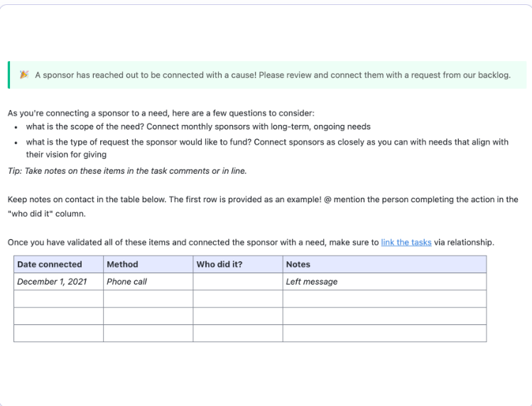Screen dimensions: 532x406
Task: Click the 'Keep notes on contact' paragraph
Action: [263, 207]
